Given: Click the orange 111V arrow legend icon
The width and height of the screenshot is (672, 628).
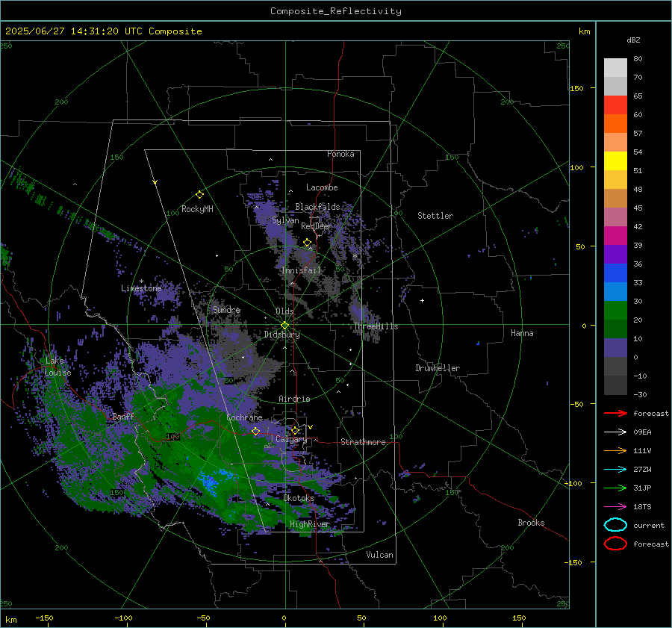Looking at the screenshot, I should (615, 450).
